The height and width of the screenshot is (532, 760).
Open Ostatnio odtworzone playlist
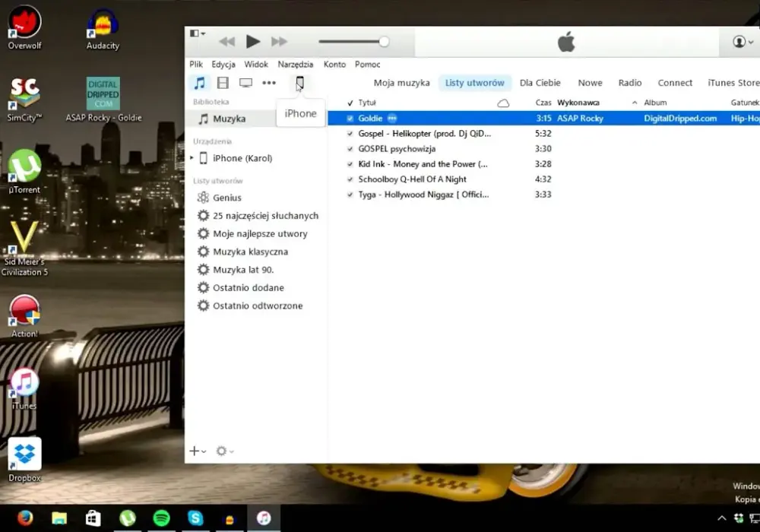[258, 306]
